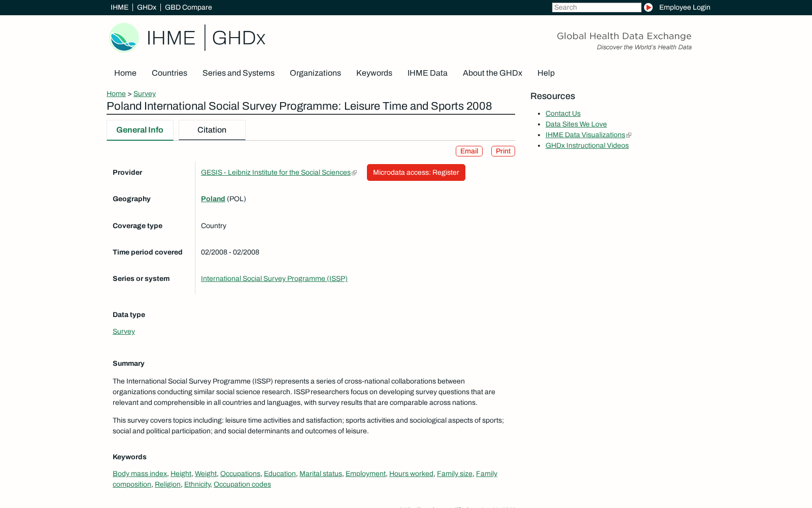The width and height of the screenshot is (812, 508).
Task: Go to Home in main navigation
Action: tap(125, 73)
